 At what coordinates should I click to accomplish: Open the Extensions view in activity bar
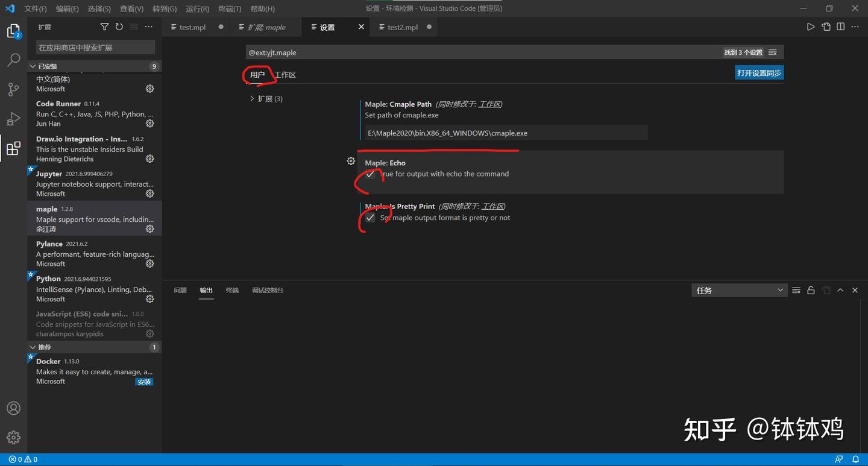[x=13, y=148]
